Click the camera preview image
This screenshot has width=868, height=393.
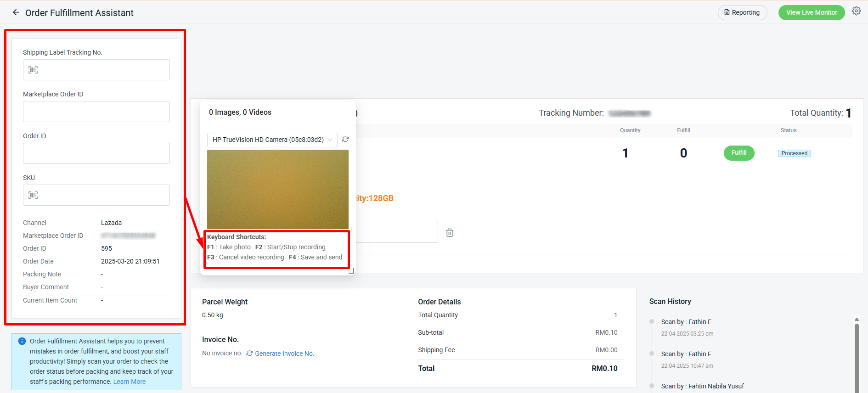pos(277,189)
